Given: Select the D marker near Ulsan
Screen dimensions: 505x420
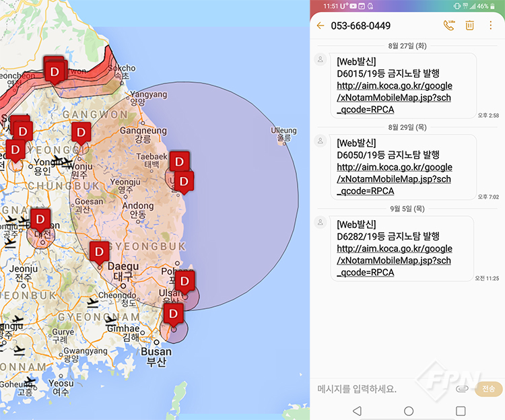Looking at the screenshot, I should coord(184,281).
